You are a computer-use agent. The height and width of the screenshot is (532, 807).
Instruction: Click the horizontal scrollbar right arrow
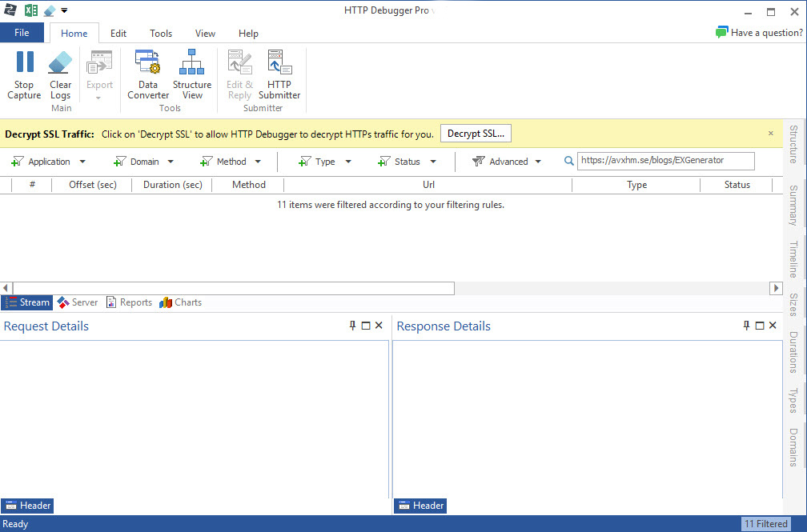(x=776, y=288)
